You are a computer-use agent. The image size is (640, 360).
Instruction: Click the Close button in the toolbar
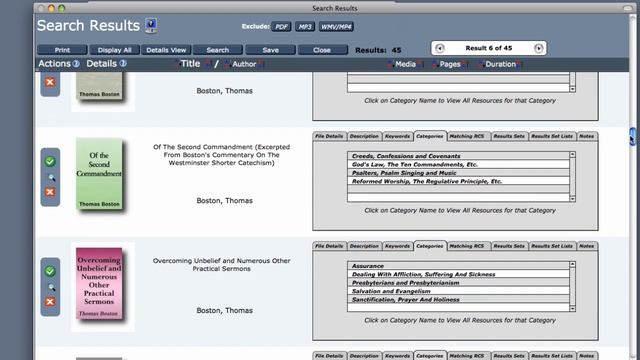pos(322,50)
